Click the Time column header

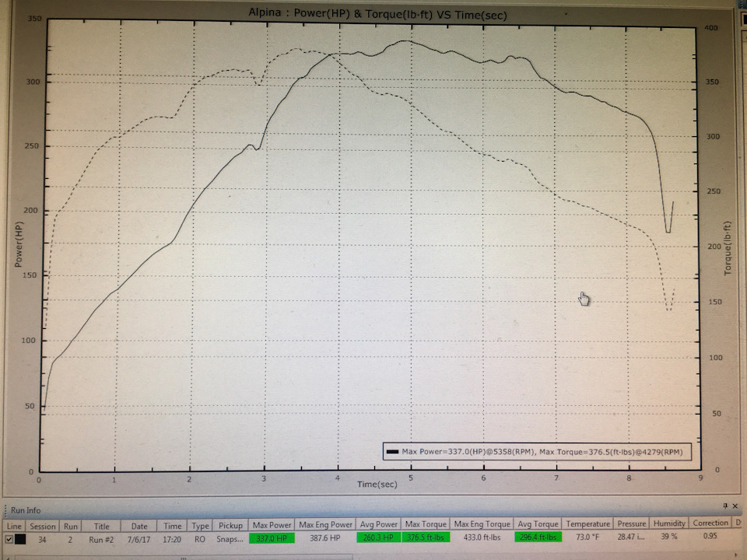(x=173, y=526)
